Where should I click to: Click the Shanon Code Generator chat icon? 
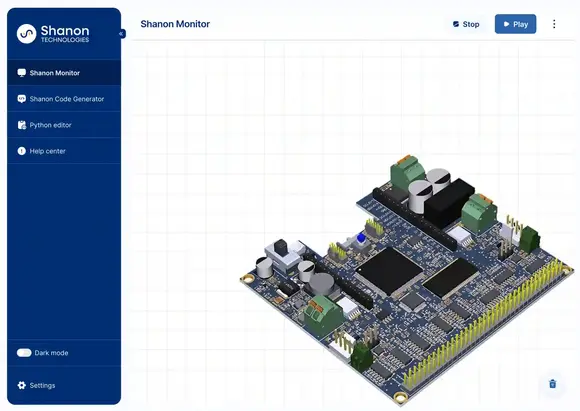tap(22, 99)
